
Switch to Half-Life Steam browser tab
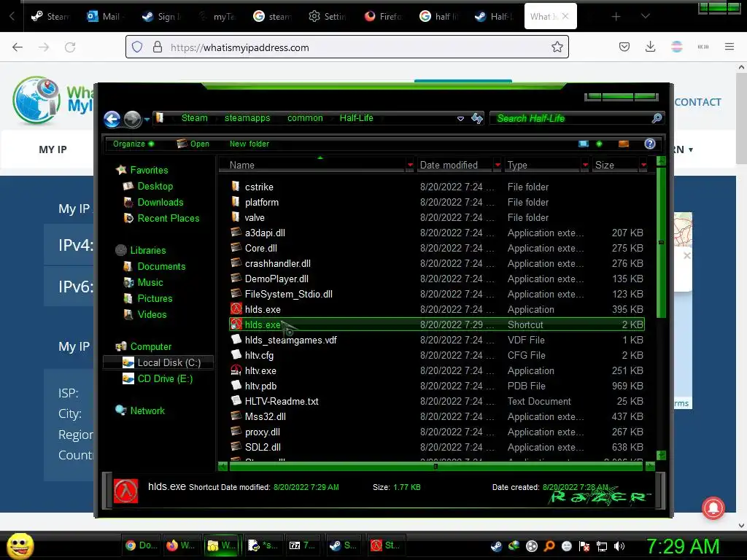(494, 16)
